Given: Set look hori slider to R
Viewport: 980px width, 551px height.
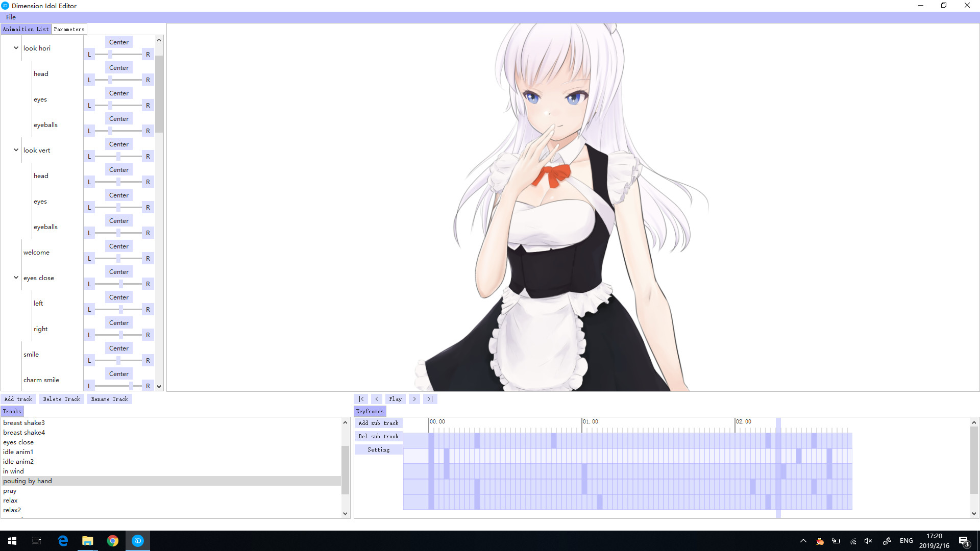Looking at the screenshot, I should (x=148, y=54).
